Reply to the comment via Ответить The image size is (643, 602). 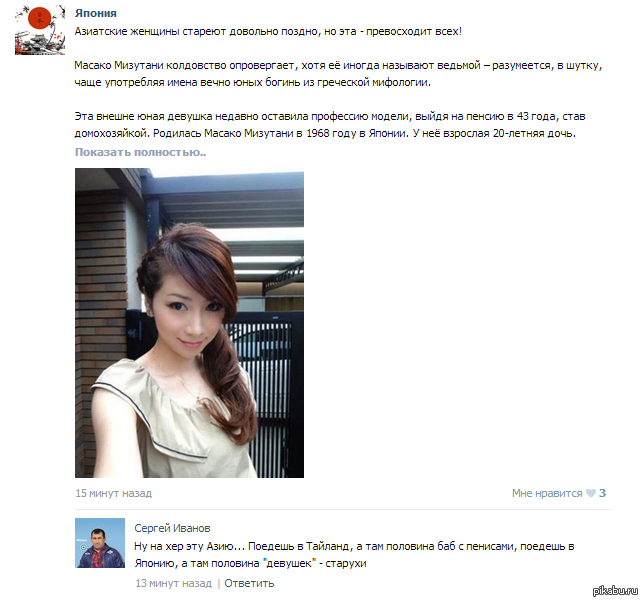pyautogui.click(x=249, y=583)
